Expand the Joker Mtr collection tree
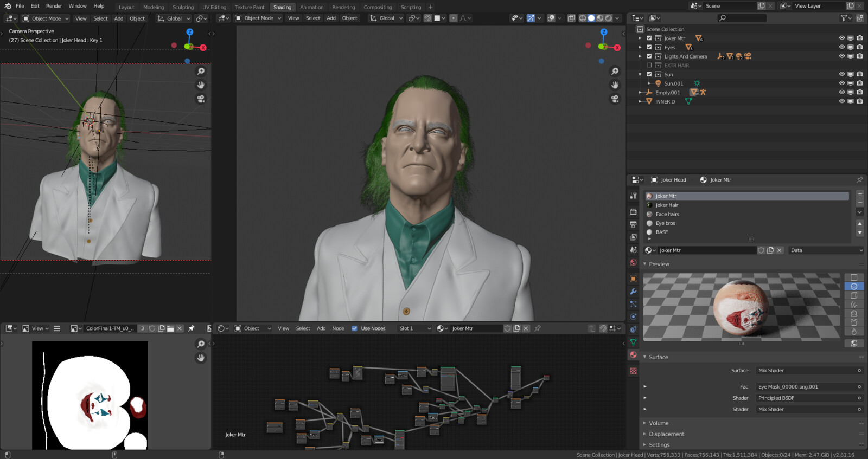868x459 pixels. click(x=640, y=38)
